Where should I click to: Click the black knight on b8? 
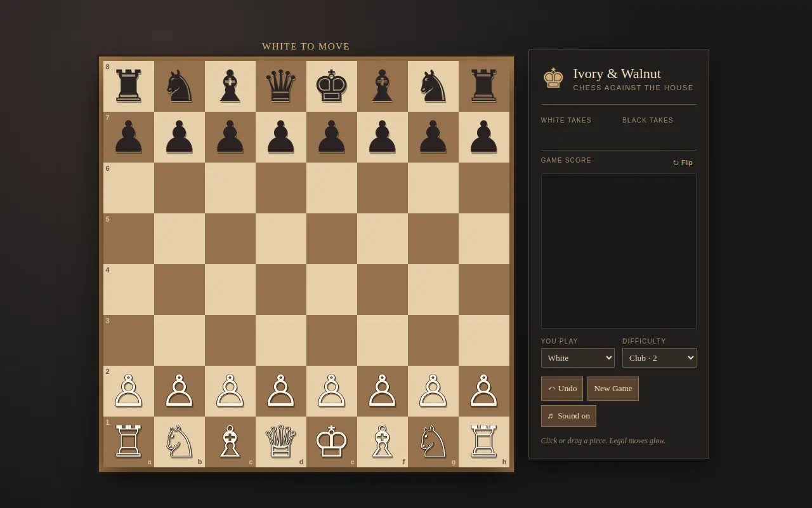[x=180, y=86]
